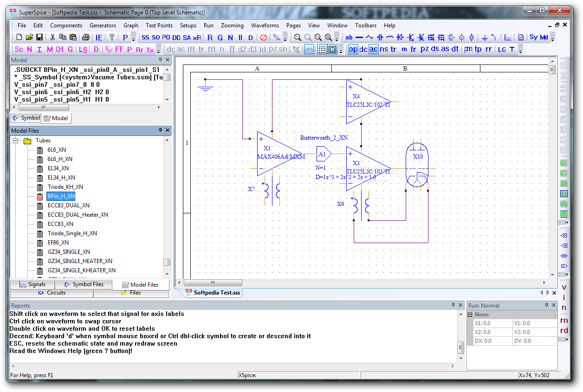Open the Test Points menu
Screen dimensions: 583x392
coord(159,26)
